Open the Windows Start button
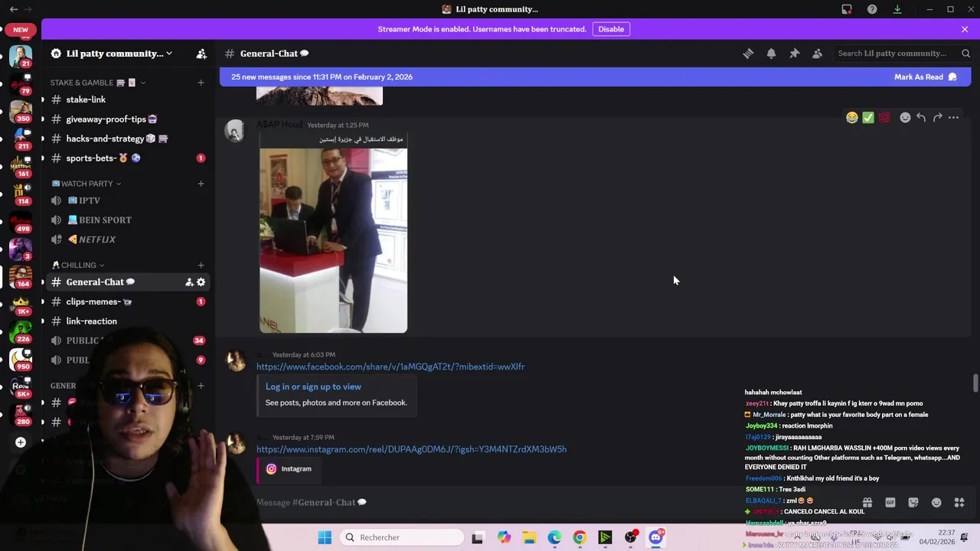Image resolution: width=980 pixels, height=551 pixels. tap(325, 537)
